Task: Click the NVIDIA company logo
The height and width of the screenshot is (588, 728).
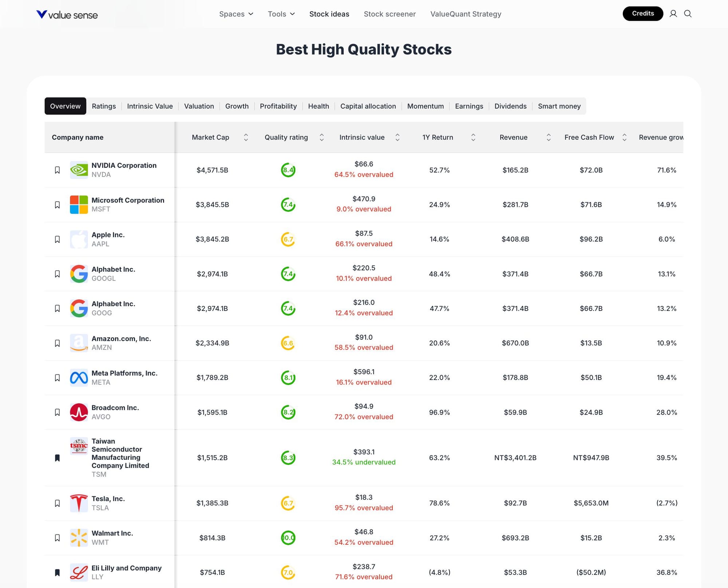Action: pyautogui.click(x=79, y=170)
